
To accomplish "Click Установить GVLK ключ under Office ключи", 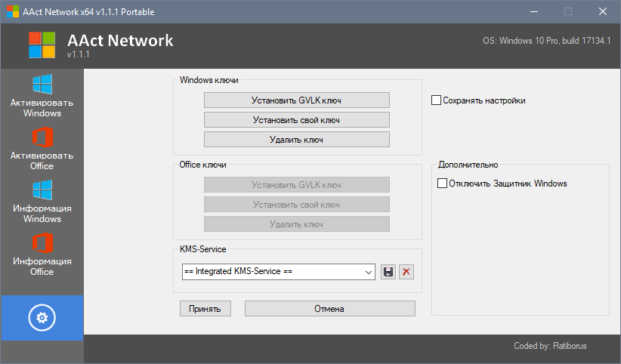I will 297,185.
